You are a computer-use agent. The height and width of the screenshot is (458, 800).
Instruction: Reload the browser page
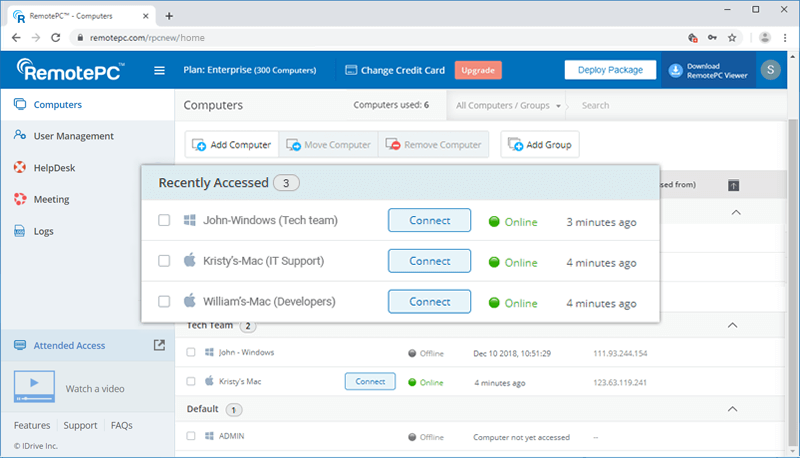tap(56, 38)
